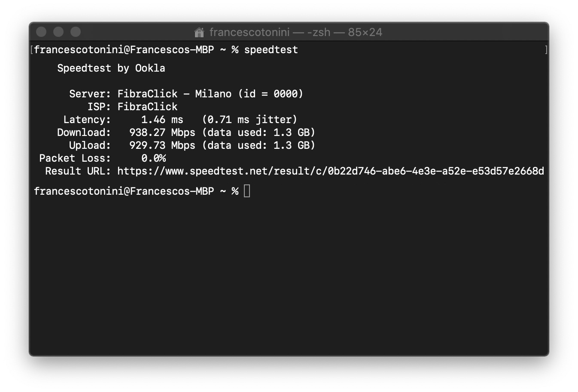Close the Terminal window
Image resolution: width=578 pixels, height=392 pixels.
[x=41, y=32]
